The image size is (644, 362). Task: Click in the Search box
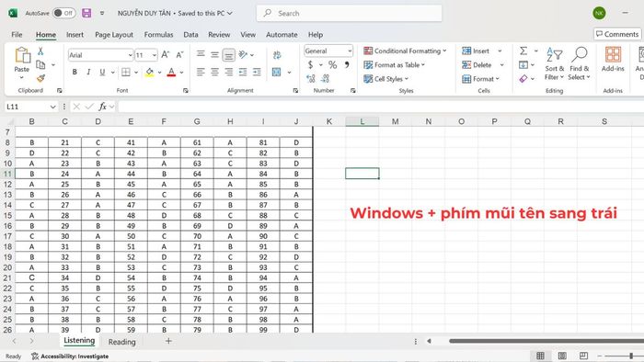pyautogui.click(x=349, y=13)
